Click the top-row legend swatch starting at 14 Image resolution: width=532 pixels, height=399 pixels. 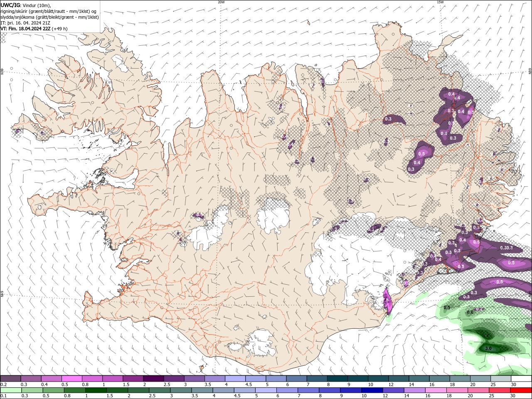pos(419,379)
